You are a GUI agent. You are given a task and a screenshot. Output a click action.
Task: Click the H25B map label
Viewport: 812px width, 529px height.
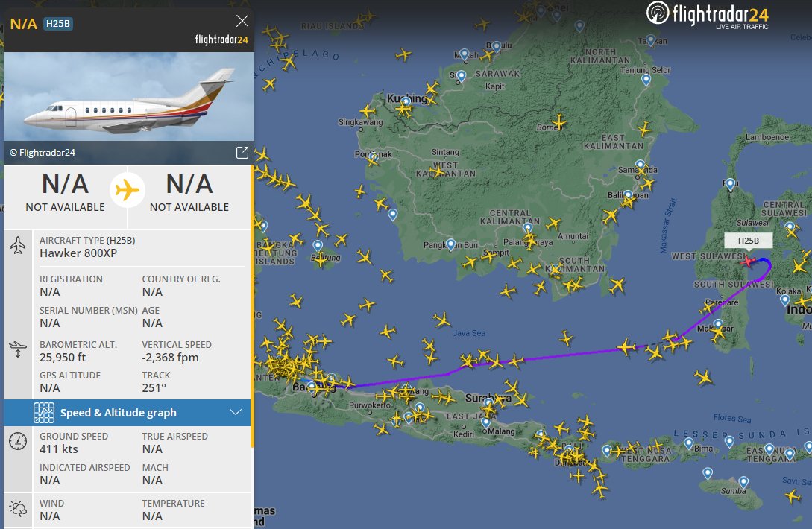tap(749, 241)
